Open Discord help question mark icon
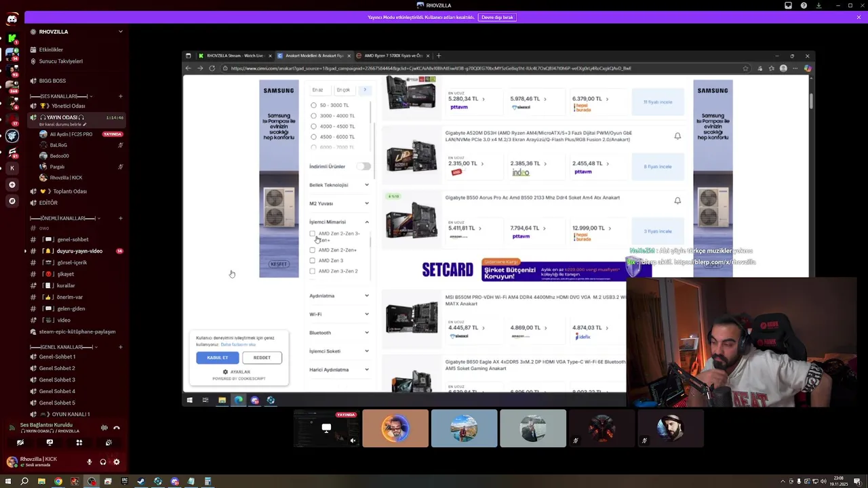 (x=804, y=5)
